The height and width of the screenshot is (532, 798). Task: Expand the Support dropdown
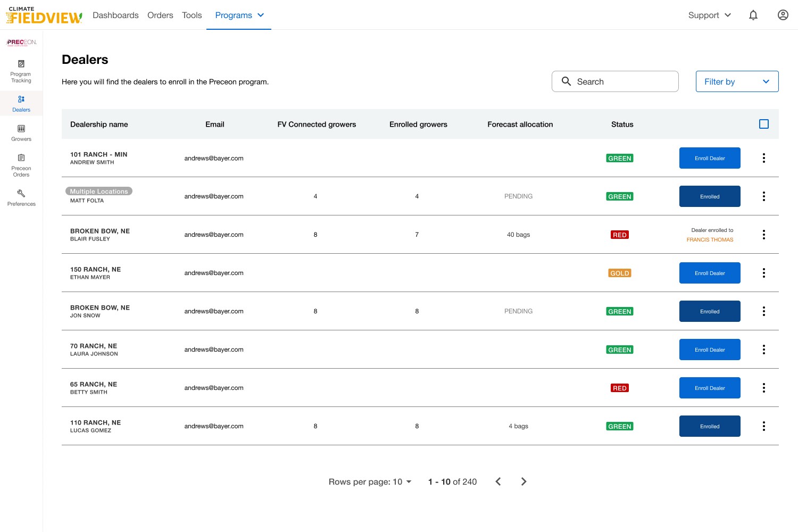(x=710, y=15)
